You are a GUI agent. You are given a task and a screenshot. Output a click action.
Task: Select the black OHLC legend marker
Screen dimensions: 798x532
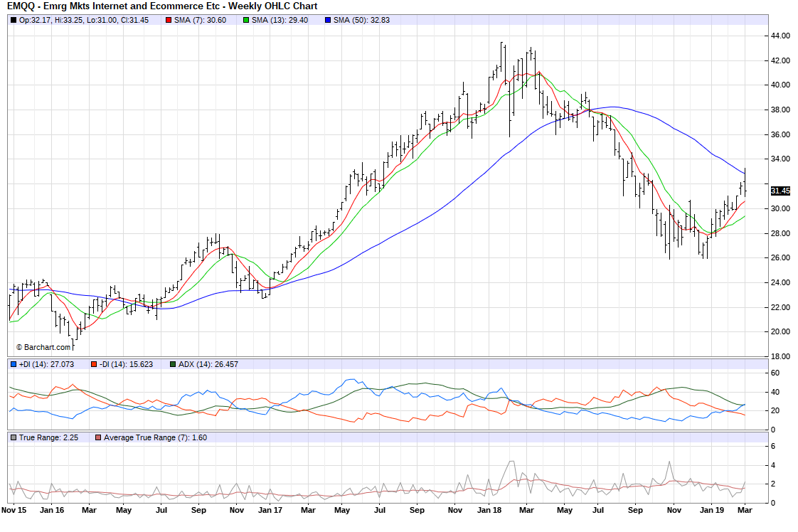pyautogui.click(x=14, y=20)
